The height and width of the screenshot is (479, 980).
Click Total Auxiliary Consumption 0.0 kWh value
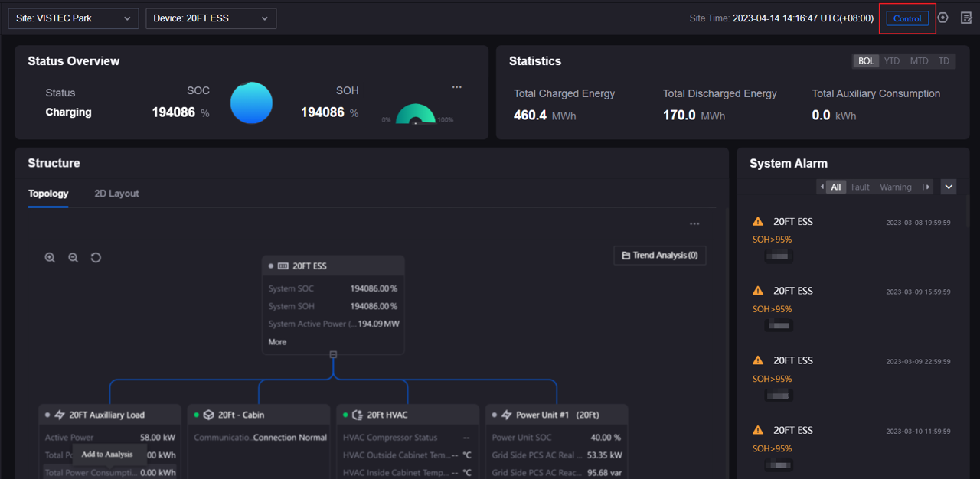pos(834,116)
